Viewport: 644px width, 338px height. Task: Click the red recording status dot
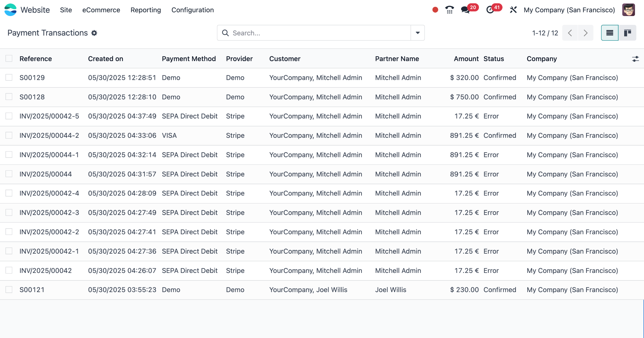435,10
